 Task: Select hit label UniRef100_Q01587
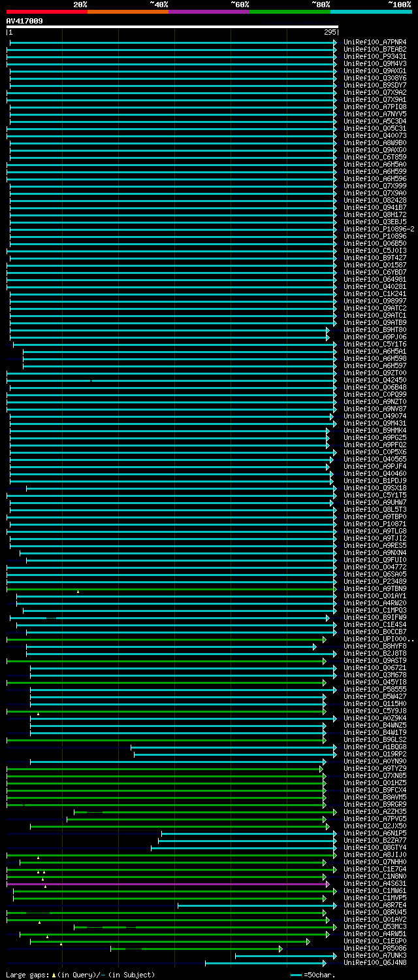point(375,265)
